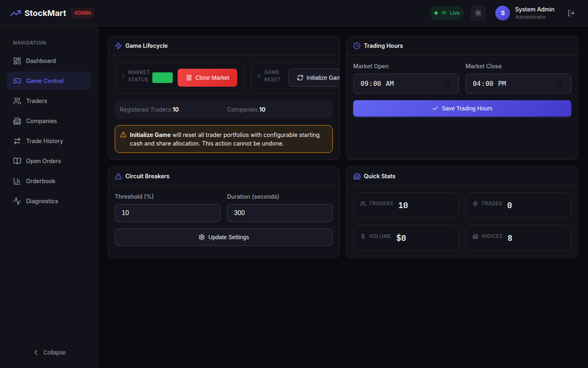This screenshot has width=588, height=368.
Task: Click the StockMart logo icon
Action: point(16,13)
